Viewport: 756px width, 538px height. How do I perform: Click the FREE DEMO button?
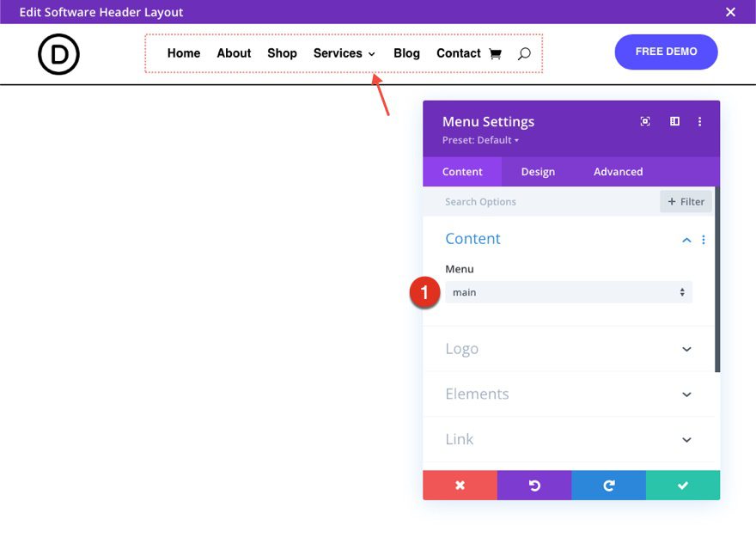666,52
